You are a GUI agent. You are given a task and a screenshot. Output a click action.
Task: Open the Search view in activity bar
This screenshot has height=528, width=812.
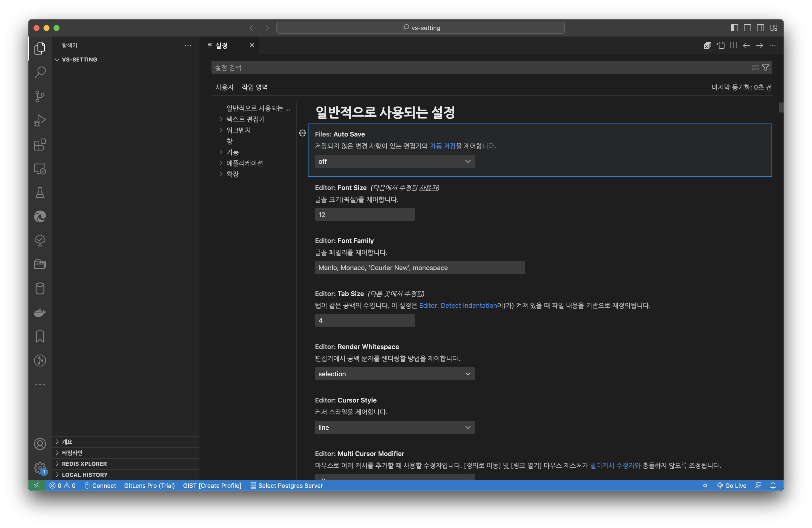coord(40,72)
